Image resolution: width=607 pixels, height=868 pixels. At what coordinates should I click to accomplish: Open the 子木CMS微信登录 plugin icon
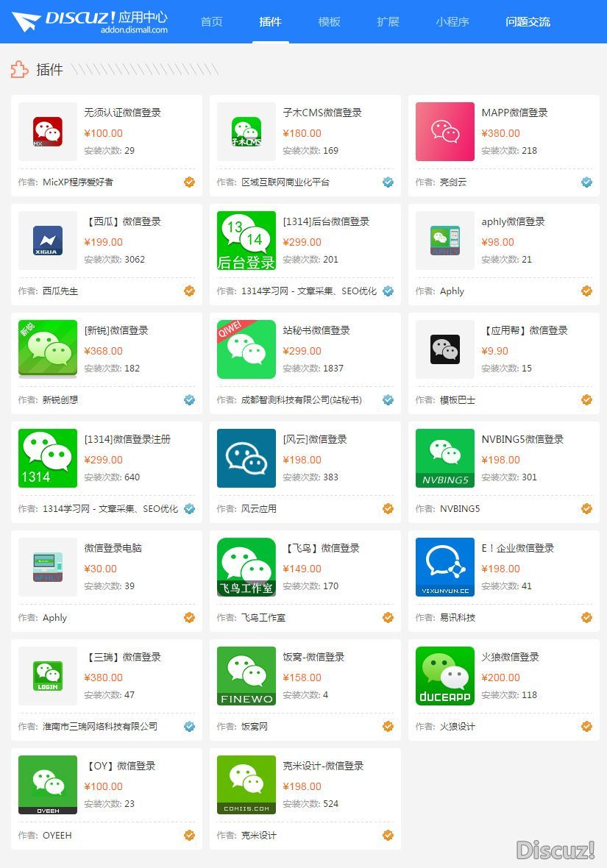pyautogui.click(x=246, y=132)
